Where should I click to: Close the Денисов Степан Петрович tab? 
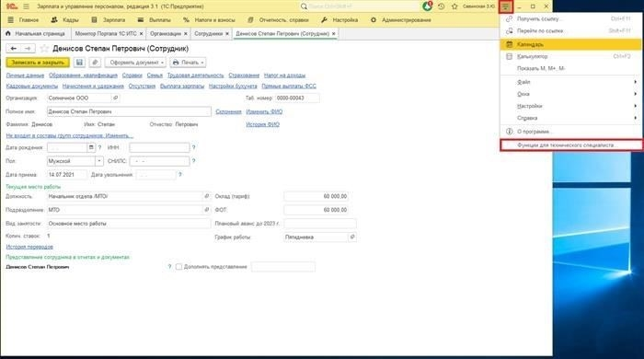pos(333,34)
